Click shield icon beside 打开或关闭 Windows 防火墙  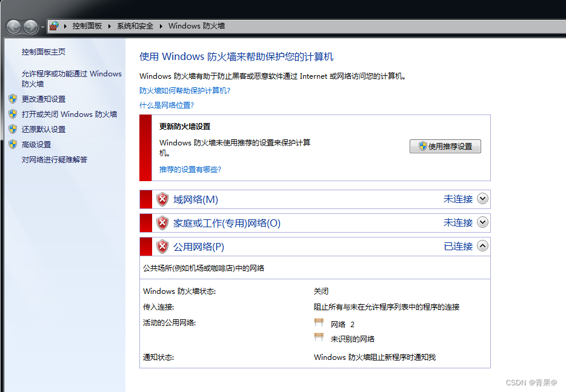[x=13, y=114]
